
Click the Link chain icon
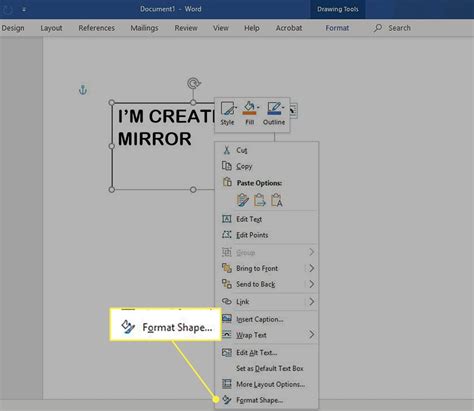point(227,301)
